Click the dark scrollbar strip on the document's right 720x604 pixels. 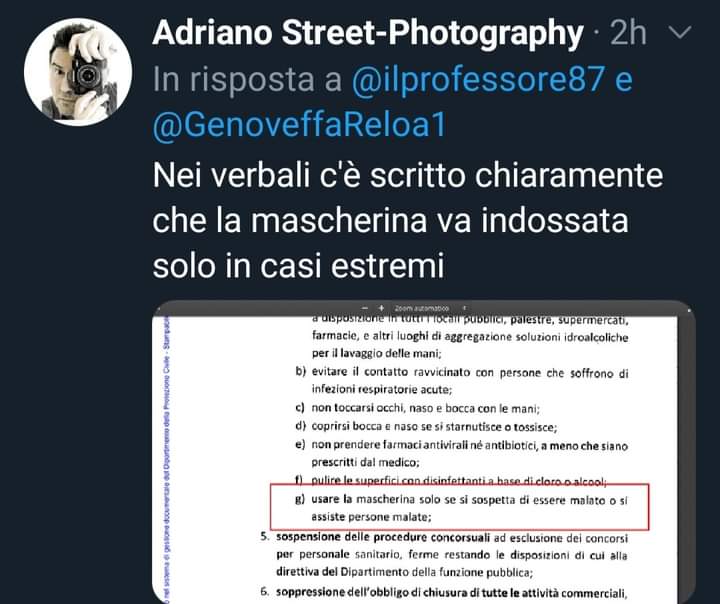point(686,458)
